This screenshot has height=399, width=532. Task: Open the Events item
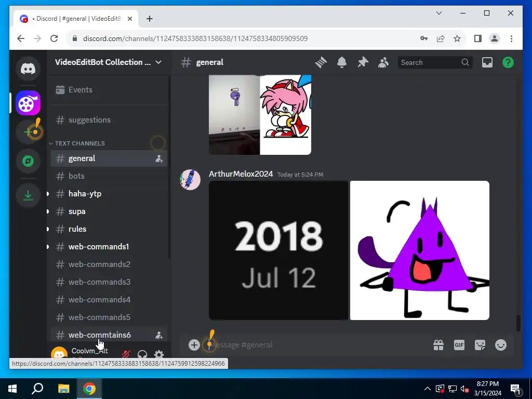[109, 89]
